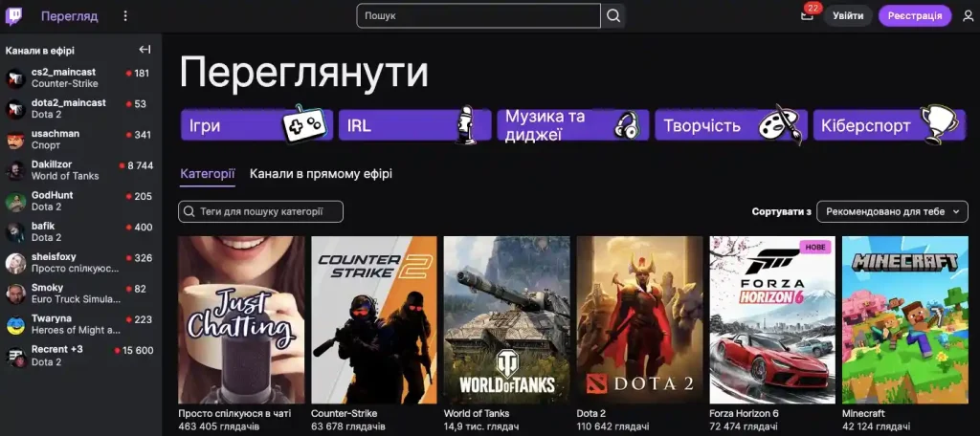The width and height of the screenshot is (980, 436).
Task: Click usachman channel avatar
Action: (x=15, y=140)
